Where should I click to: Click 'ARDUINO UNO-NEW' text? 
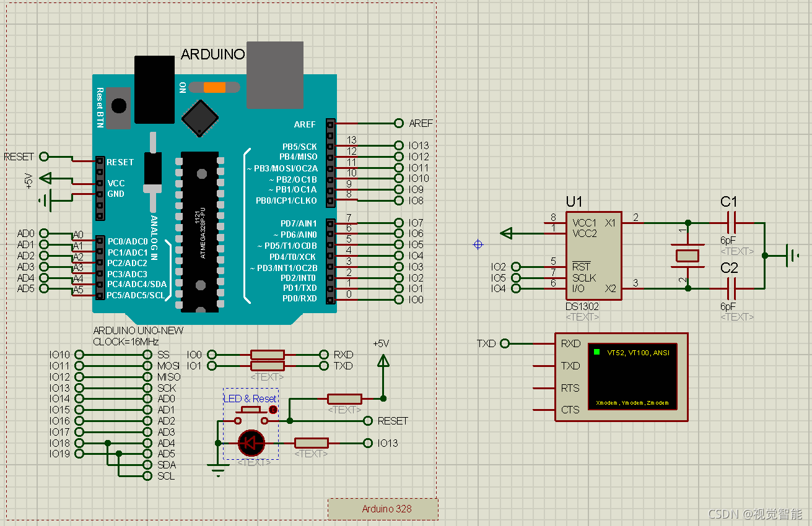point(138,330)
